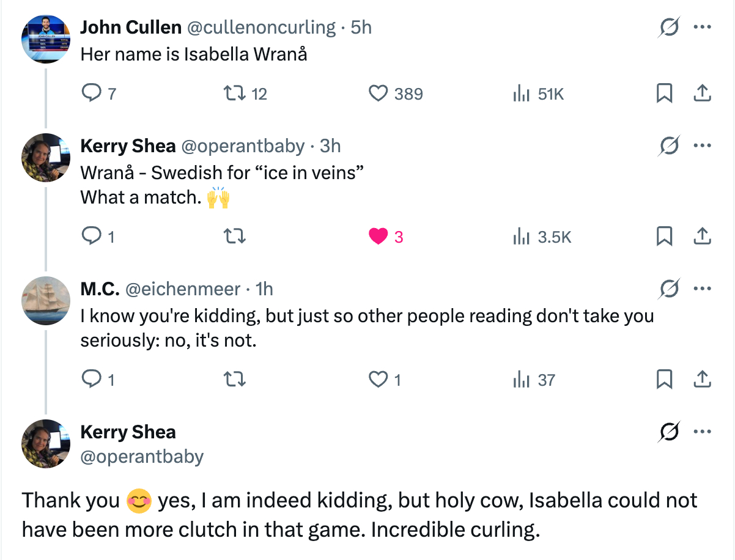Repost John Cullen's tweet

coord(232,94)
